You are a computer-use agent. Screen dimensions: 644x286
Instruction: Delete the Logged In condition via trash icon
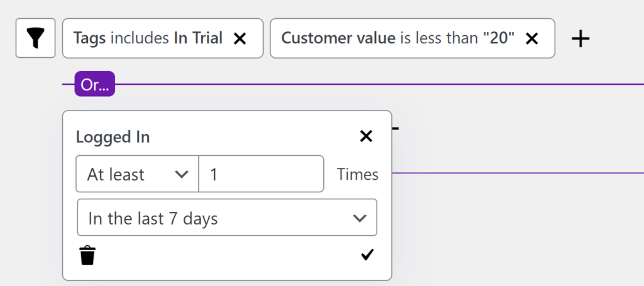87,255
